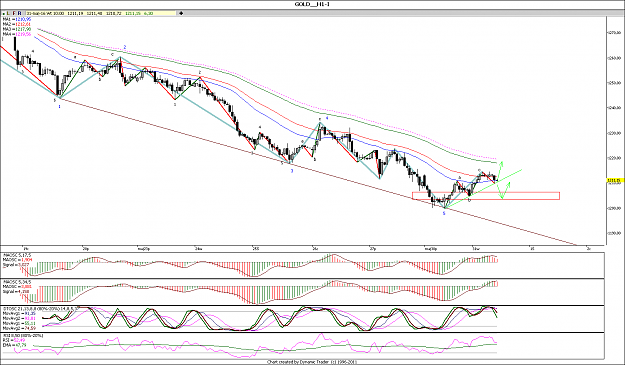625x365 pixels.
Task: Select the green MovAvg1 value in DTOSC pane
Action: pyautogui.click(x=30, y=323)
